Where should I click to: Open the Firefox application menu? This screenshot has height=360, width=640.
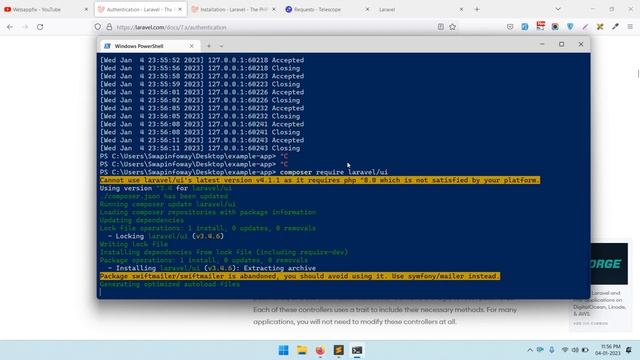tap(630, 27)
